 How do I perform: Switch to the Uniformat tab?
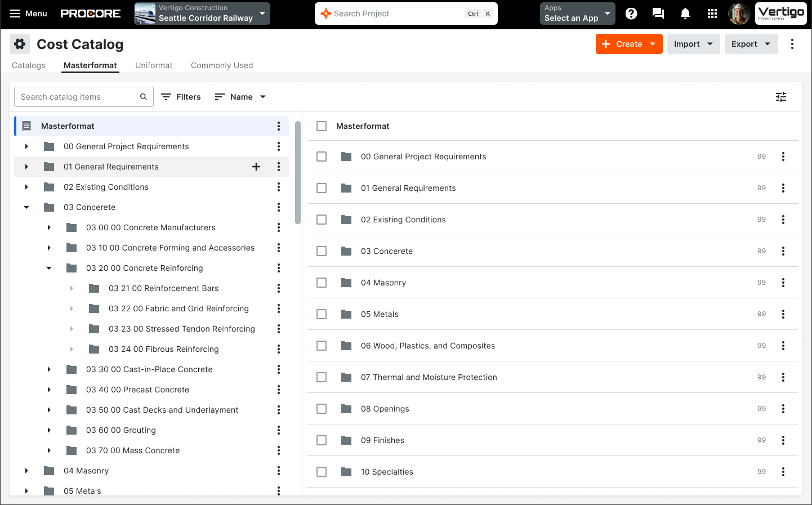(154, 65)
